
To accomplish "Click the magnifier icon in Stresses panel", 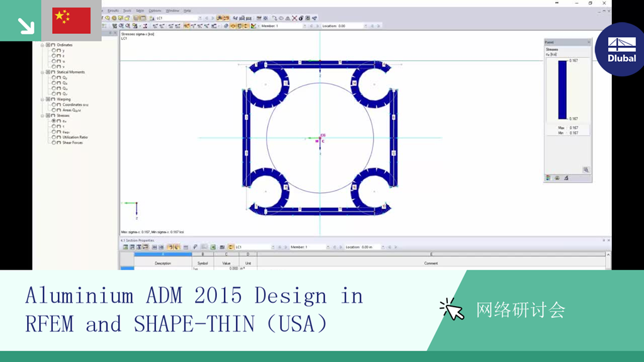I will coord(586,170).
